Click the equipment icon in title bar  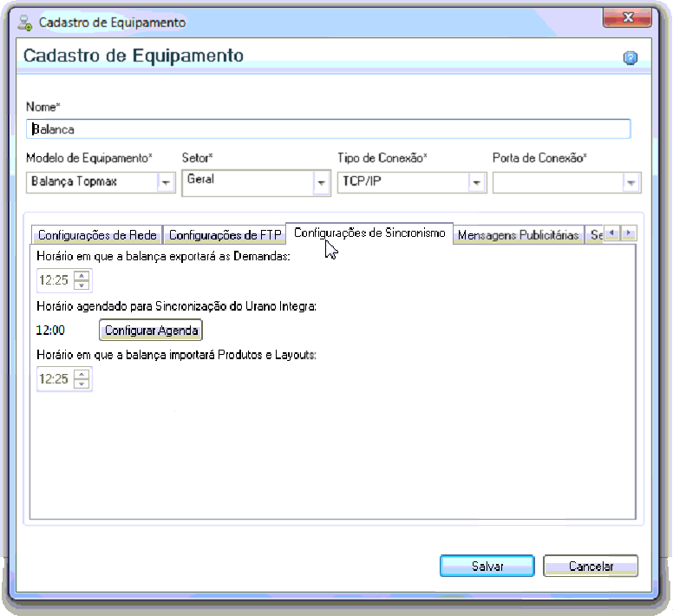pyautogui.click(x=24, y=23)
